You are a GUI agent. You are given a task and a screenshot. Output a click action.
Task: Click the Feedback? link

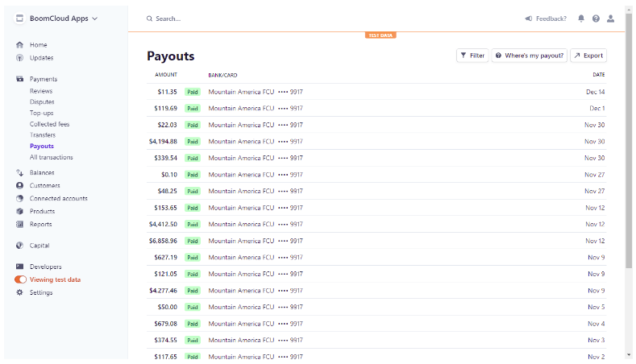coord(551,19)
